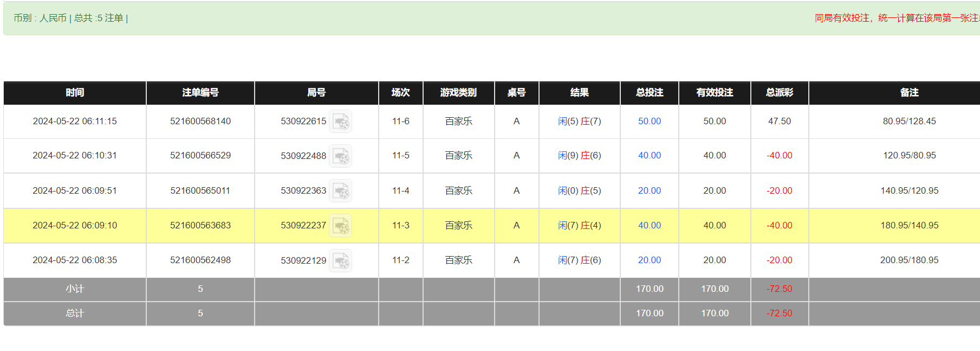Open video replay icon for round 530922615
The height and width of the screenshot is (351, 980).
tap(341, 122)
